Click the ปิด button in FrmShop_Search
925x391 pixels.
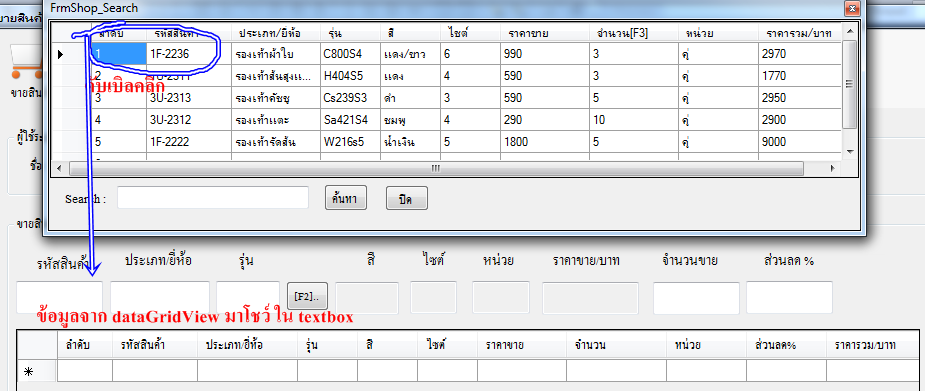click(406, 198)
